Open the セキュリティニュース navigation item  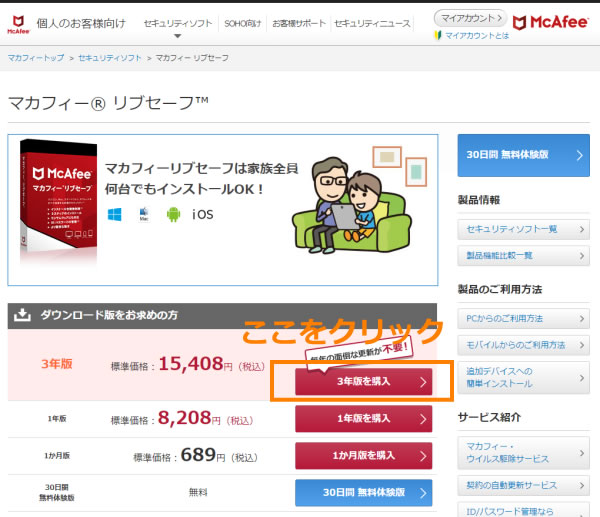point(372,23)
